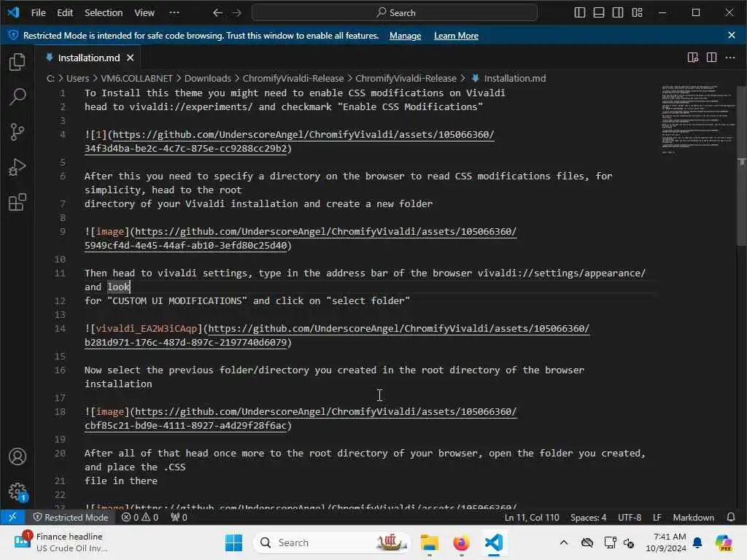Toggle the Panel layout icon
The height and width of the screenshot is (560, 747).
[599, 13]
